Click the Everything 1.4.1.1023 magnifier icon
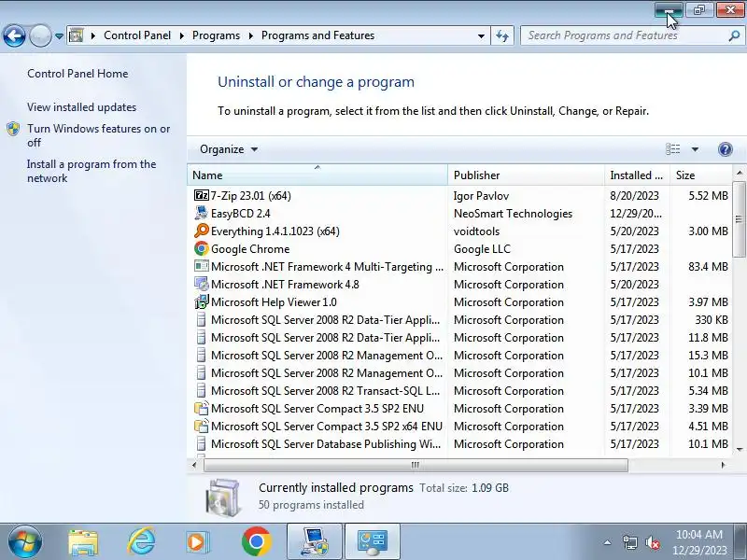747x560 pixels. pos(202,231)
